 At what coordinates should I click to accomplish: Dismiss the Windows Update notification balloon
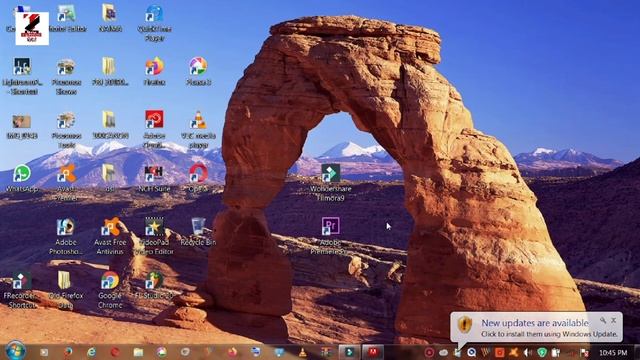point(613,320)
